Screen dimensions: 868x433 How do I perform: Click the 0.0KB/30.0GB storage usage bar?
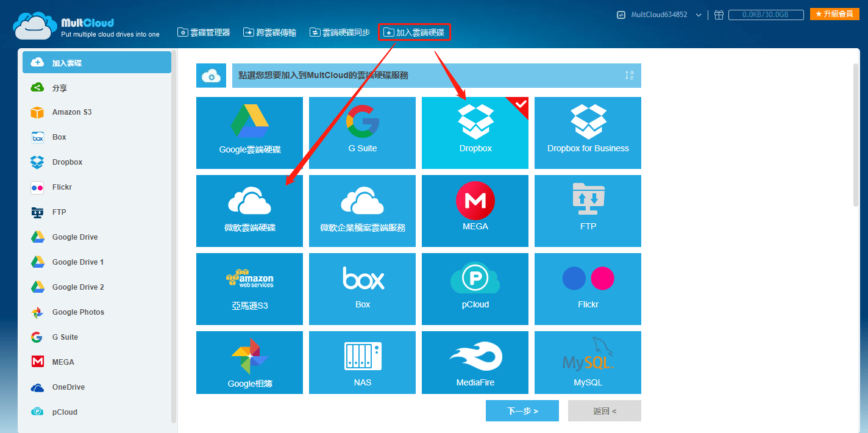766,15
